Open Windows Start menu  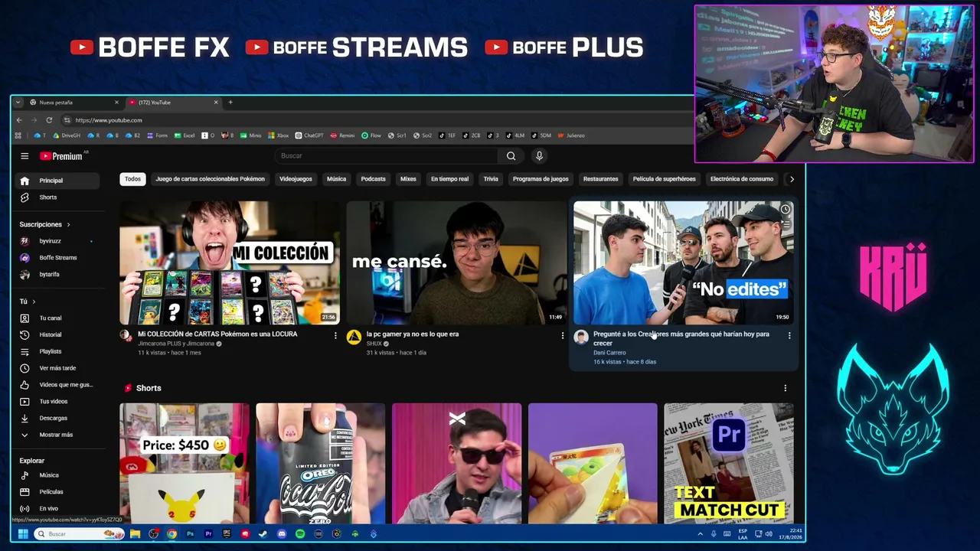(x=23, y=533)
